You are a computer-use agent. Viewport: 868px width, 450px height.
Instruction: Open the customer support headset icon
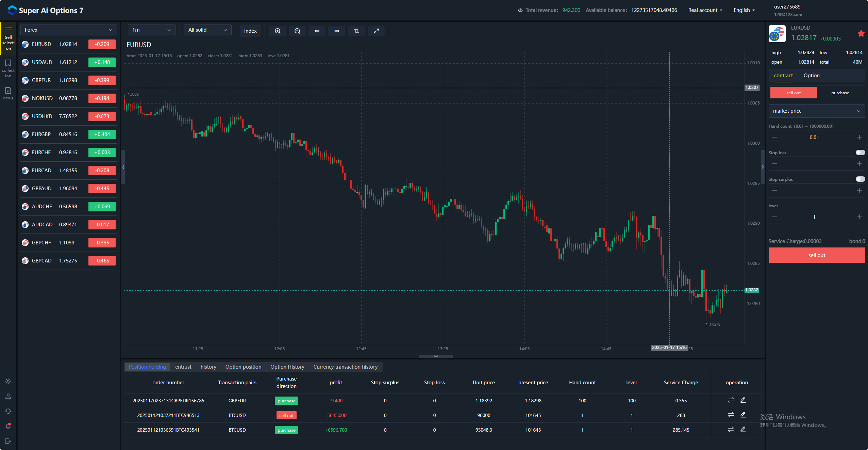(8, 411)
